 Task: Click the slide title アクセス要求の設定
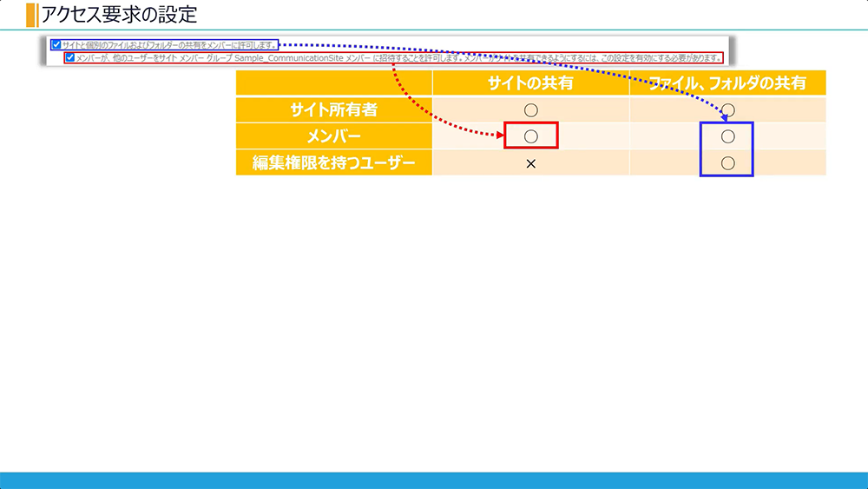pyautogui.click(x=119, y=15)
